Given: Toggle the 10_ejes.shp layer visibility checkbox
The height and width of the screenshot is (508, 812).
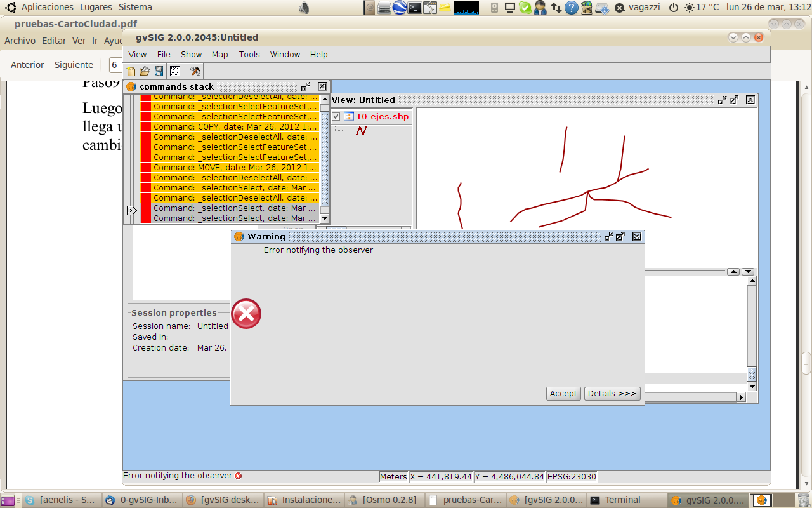Looking at the screenshot, I should point(336,117).
